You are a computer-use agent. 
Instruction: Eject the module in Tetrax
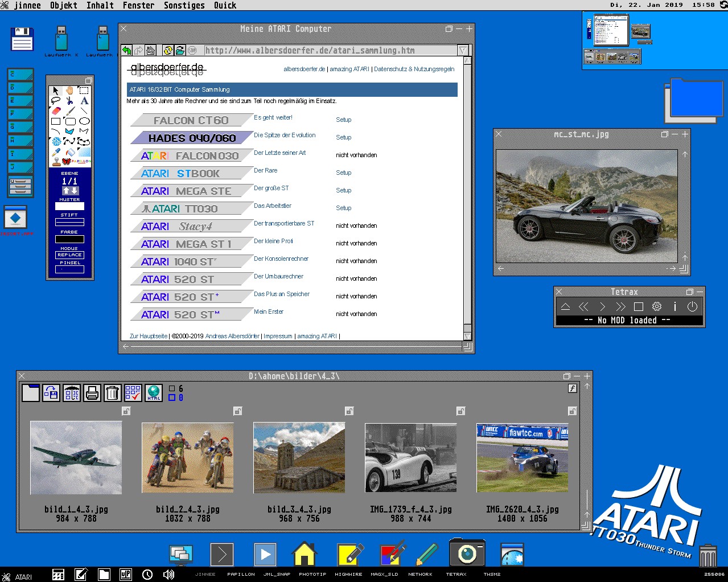pyautogui.click(x=565, y=306)
